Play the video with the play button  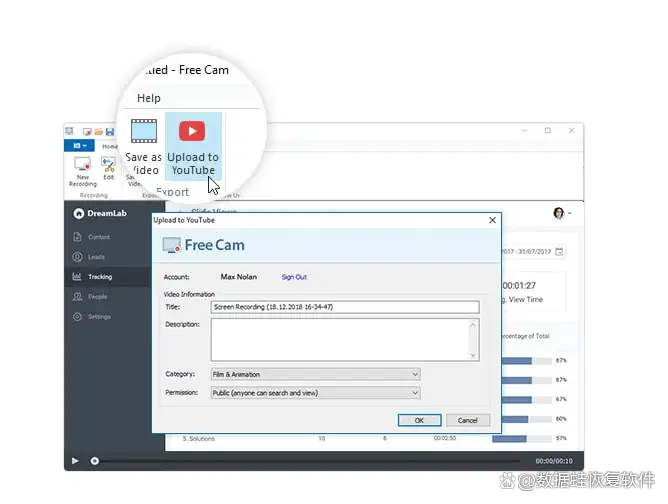(75, 461)
